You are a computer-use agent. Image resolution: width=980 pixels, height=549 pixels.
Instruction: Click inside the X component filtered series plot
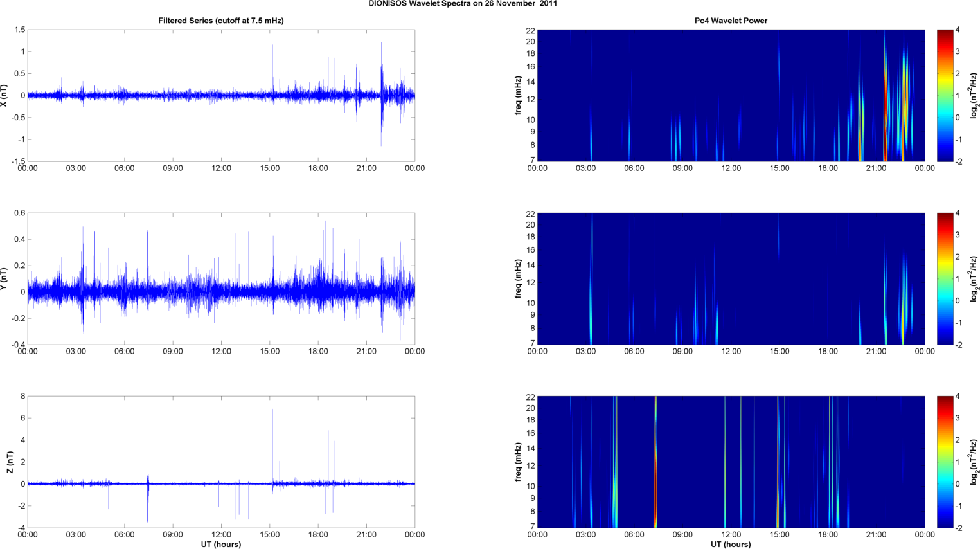tap(221, 95)
